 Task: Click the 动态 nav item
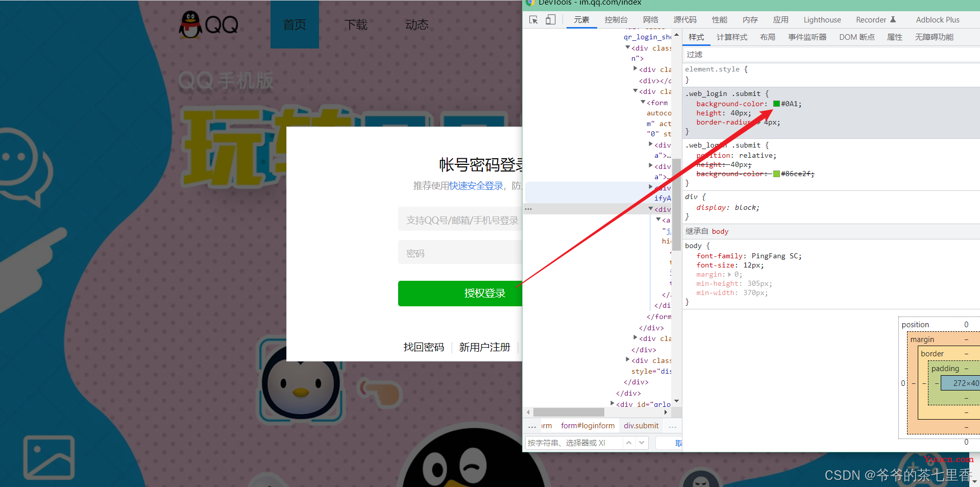[x=417, y=25]
